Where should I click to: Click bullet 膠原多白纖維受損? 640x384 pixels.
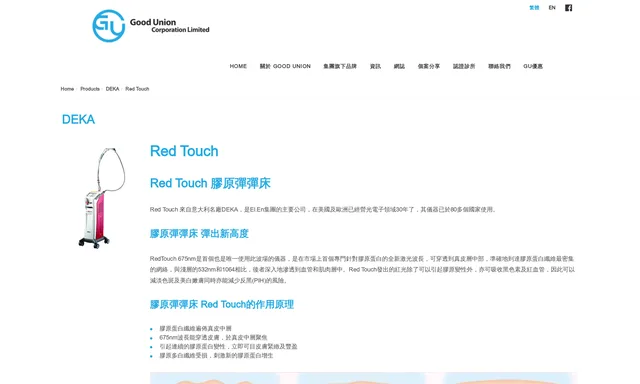(x=216, y=355)
